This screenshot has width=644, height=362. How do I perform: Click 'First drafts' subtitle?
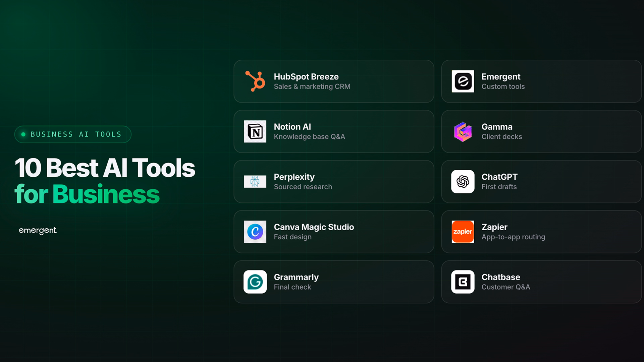499,187
